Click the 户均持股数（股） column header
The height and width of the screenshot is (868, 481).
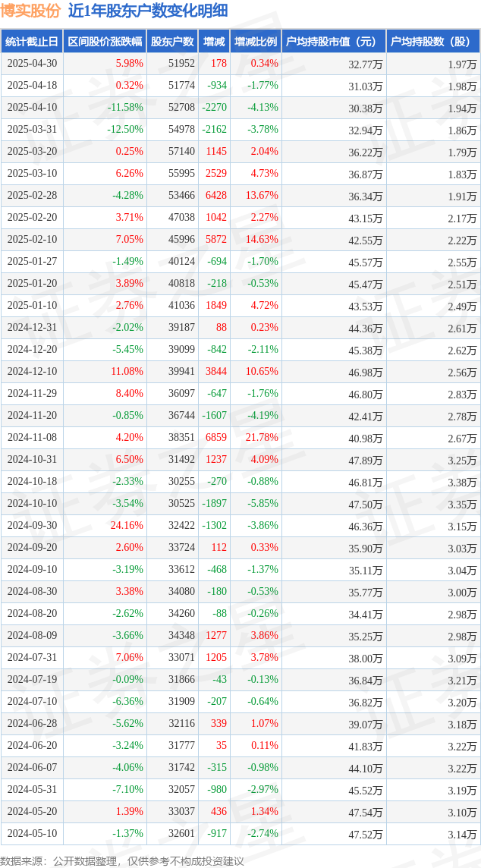coord(433,42)
